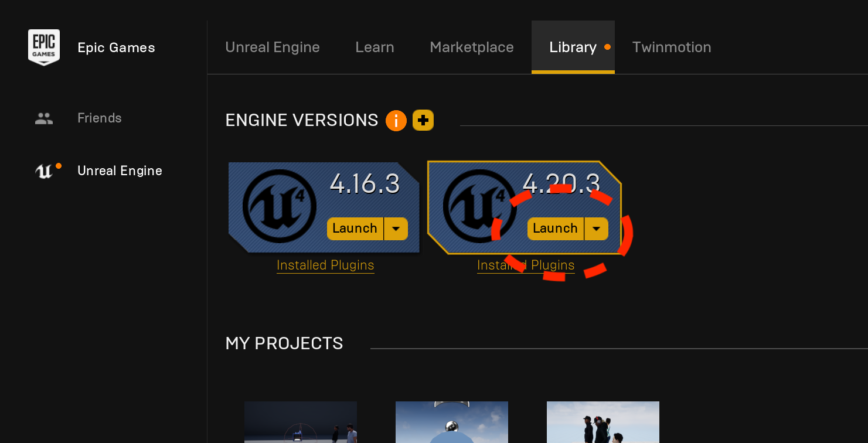Switch to the Marketplace tab
Image resolution: width=868 pixels, height=443 pixels.
pos(472,47)
